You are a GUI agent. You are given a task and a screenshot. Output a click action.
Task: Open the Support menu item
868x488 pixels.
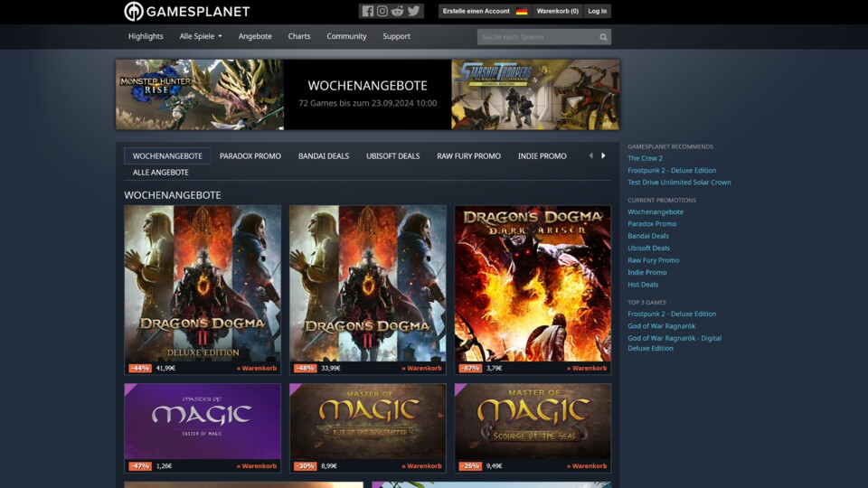pyautogui.click(x=396, y=36)
